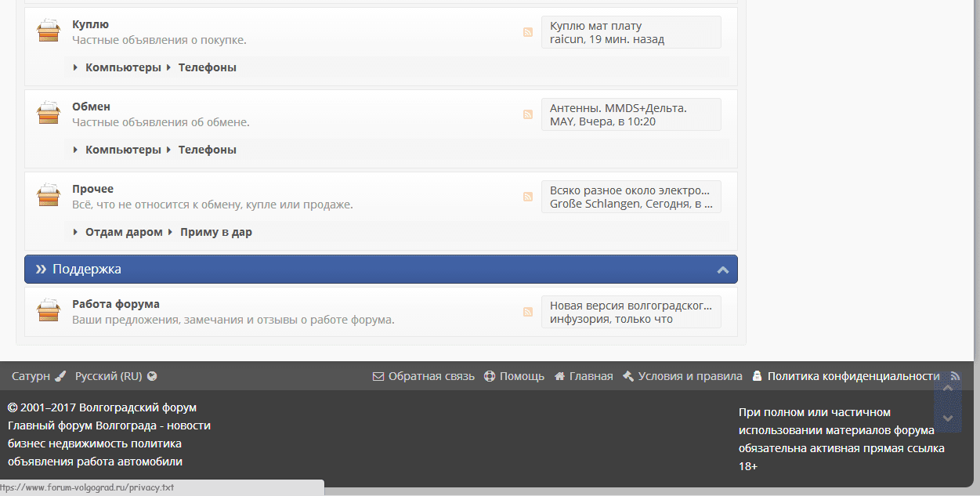The width and height of the screenshot is (980, 496).
Task: Open Компьютеры subforum under Обмен
Action: point(123,150)
